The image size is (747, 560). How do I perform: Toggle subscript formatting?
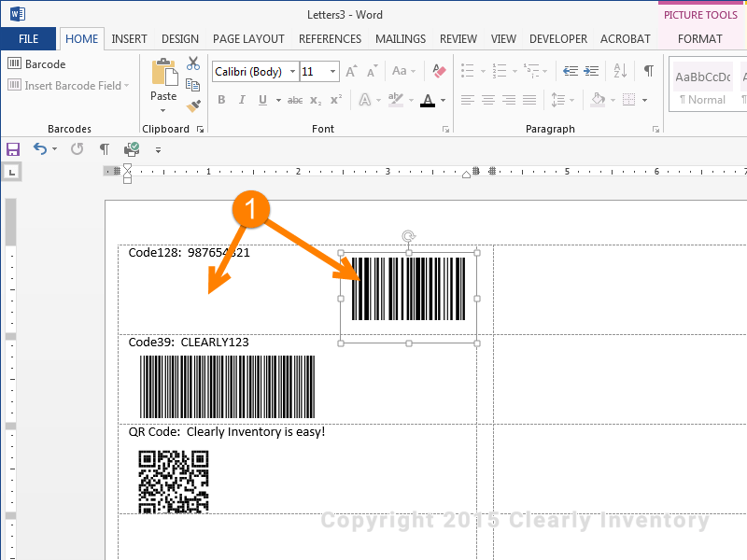316,100
